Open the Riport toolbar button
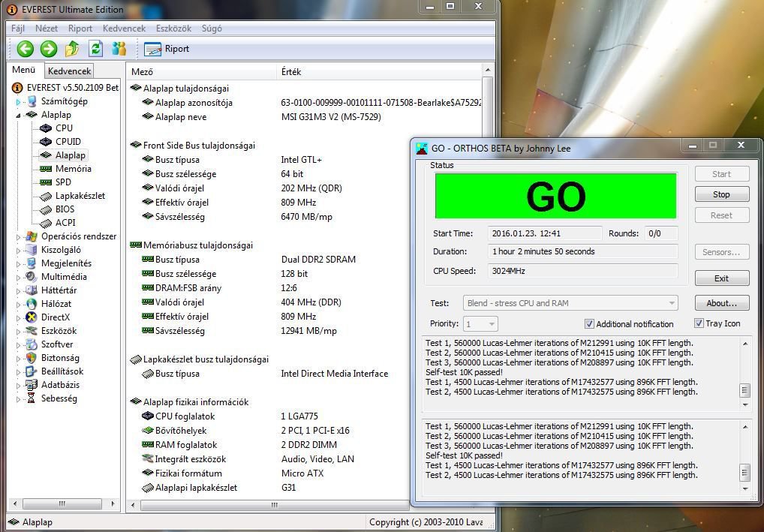Image resolution: width=764 pixels, height=532 pixels. coord(167,49)
